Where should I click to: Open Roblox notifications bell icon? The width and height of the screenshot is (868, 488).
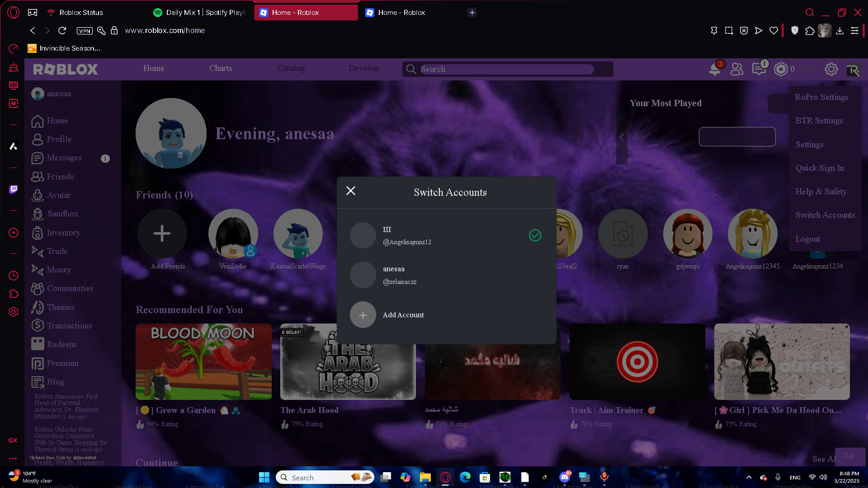click(x=714, y=69)
